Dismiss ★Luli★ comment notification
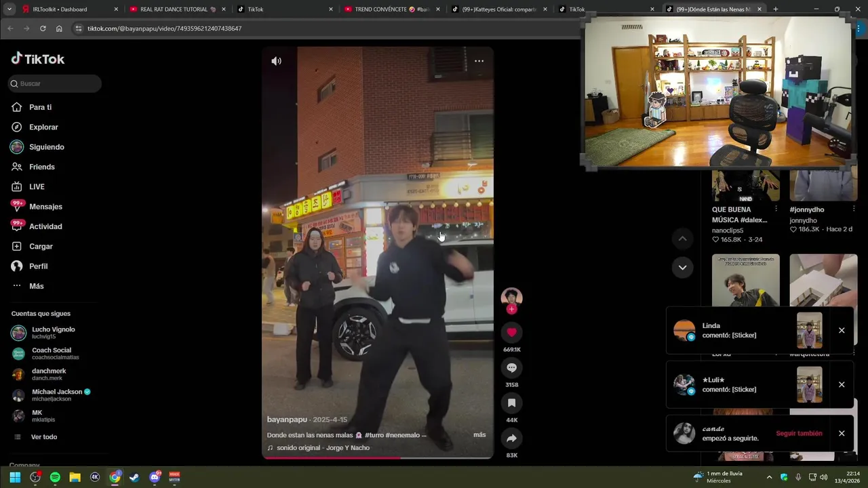 coord(842,385)
